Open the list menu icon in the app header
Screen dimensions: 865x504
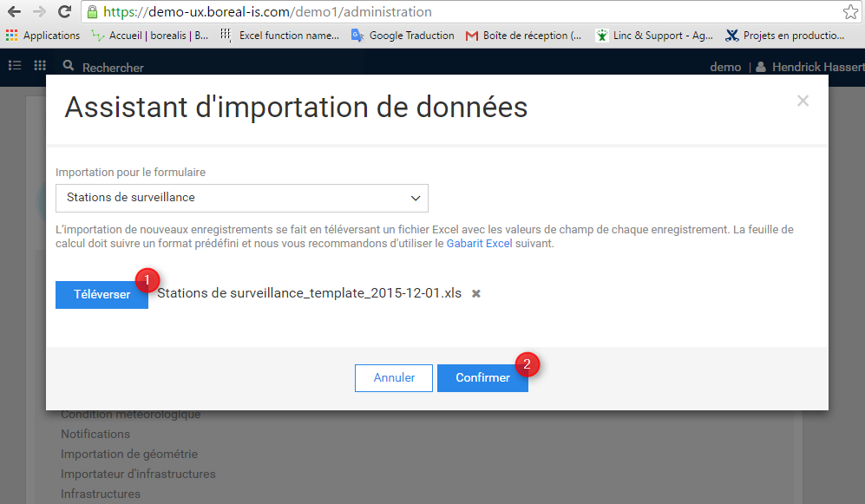[15, 66]
